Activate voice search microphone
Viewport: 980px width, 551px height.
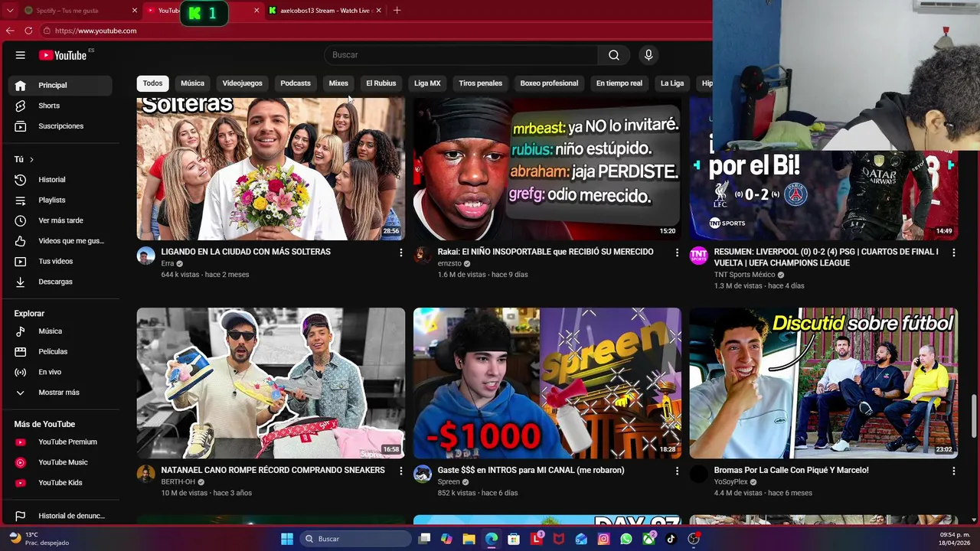648,55
